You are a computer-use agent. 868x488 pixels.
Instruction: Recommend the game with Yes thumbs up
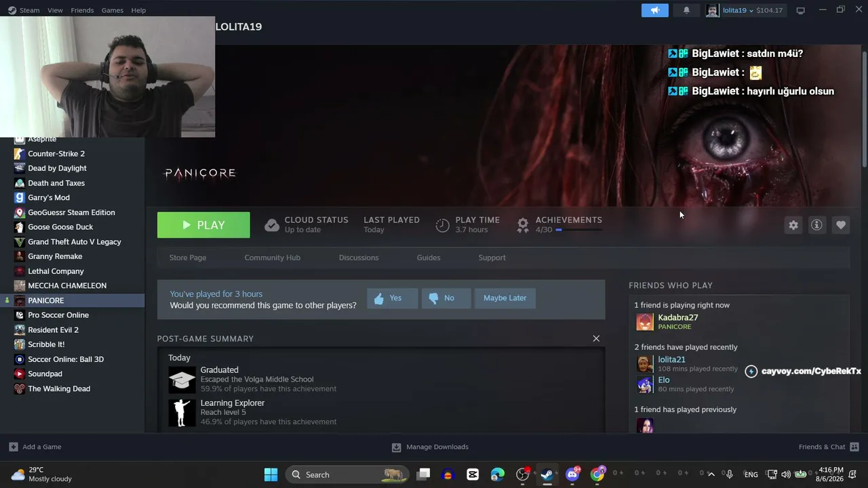pyautogui.click(x=392, y=298)
